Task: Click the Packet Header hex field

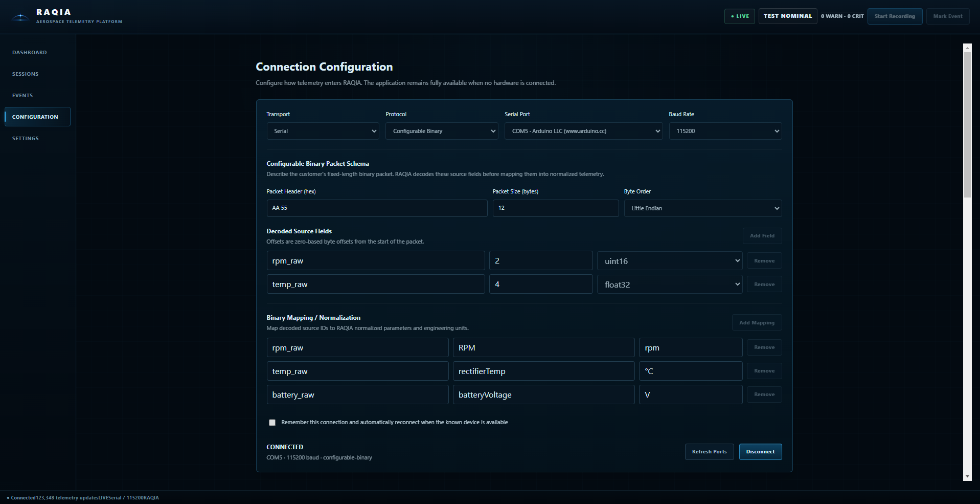Action: click(x=377, y=208)
